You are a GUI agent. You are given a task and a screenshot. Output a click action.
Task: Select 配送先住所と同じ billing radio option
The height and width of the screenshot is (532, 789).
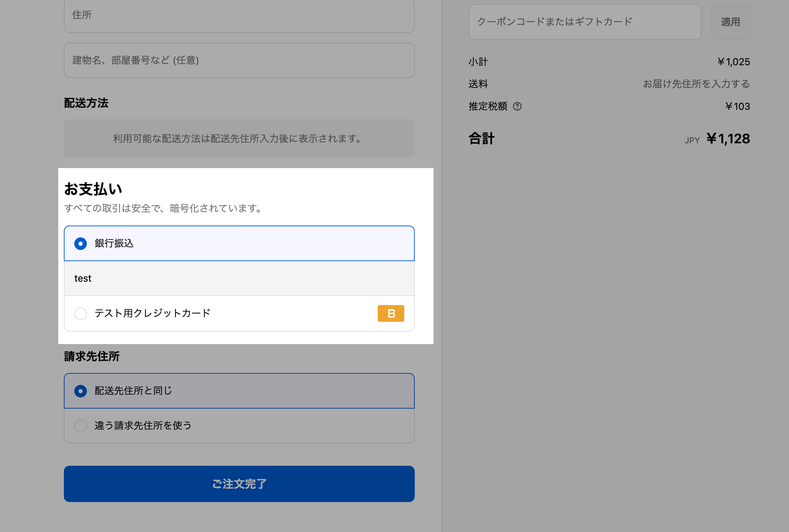click(x=81, y=391)
